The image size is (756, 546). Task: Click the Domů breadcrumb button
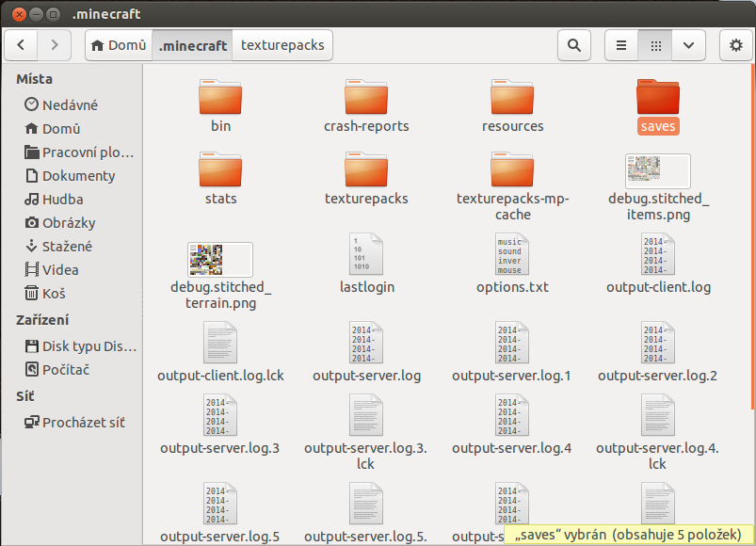[x=119, y=45]
